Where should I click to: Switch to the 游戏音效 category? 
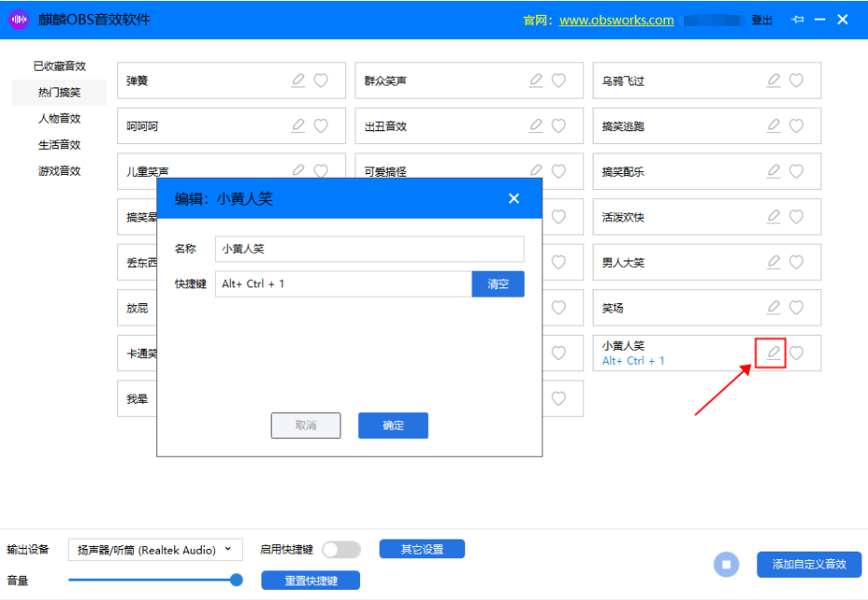[x=60, y=171]
